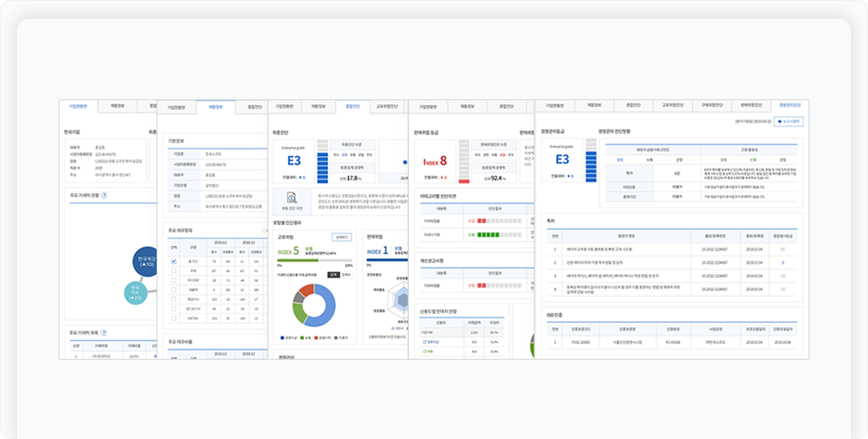
Task: Click 상세보기 button in 고유위험 card
Action: pos(341,237)
